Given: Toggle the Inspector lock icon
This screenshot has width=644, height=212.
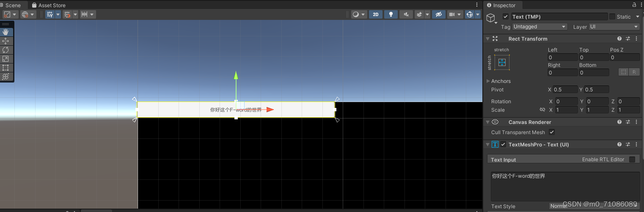Looking at the screenshot, I should [x=634, y=5].
